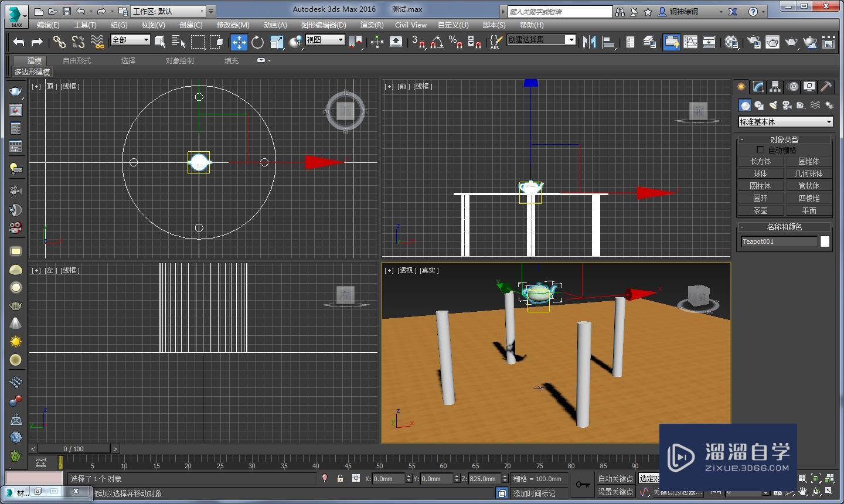This screenshot has width=844, height=504.
Task: Activate the Select Object tool
Action: pyautogui.click(x=160, y=42)
